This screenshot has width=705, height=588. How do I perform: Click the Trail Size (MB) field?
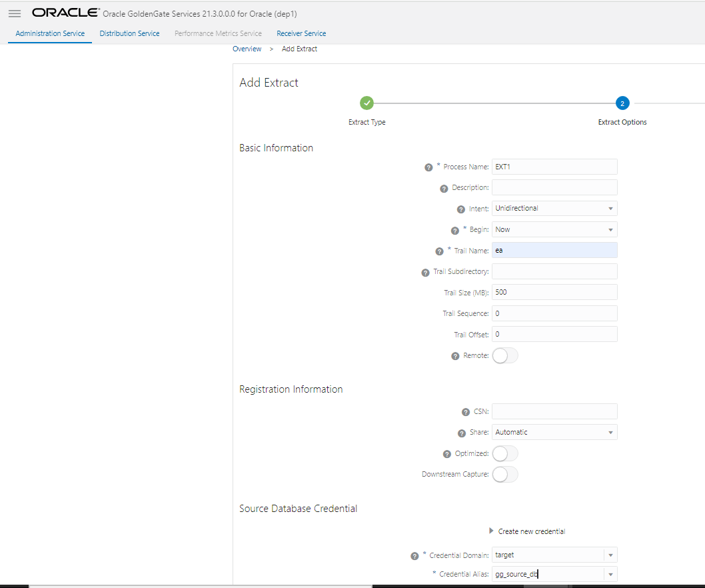(x=554, y=292)
